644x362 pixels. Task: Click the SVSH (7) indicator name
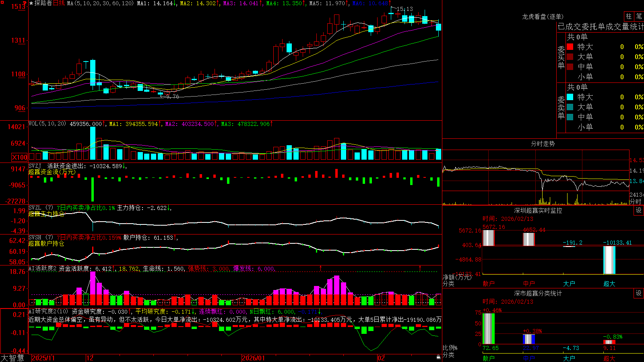[x=41, y=238]
